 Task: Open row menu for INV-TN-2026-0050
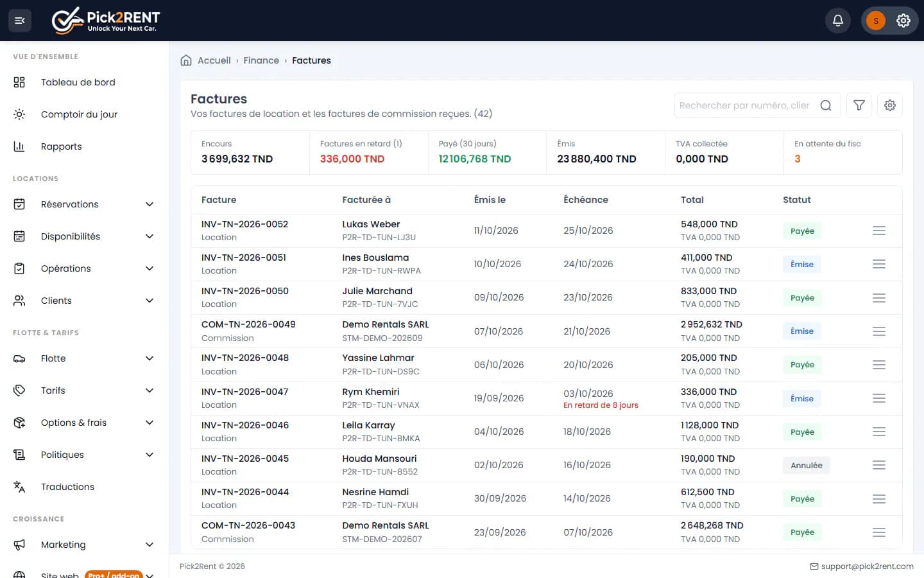(879, 298)
